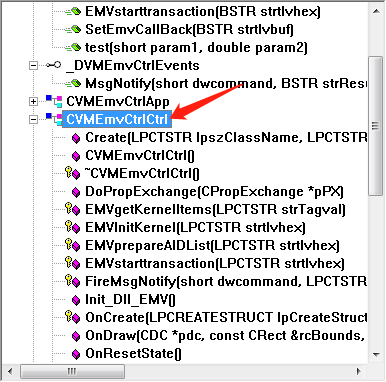Collapse the _DVMEmvCtrlEvents node
The width and height of the screenshot is (386, 382).
tap(33, 65)
